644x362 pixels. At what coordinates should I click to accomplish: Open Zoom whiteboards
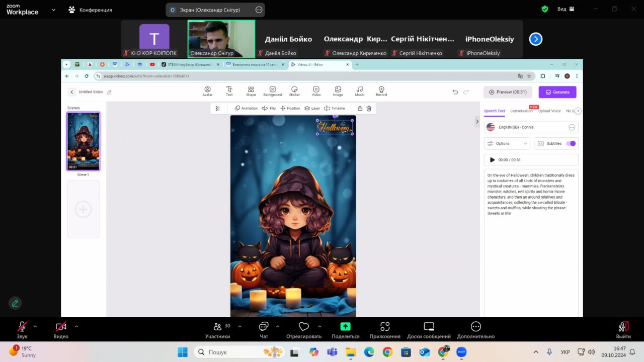coord(429,329)
